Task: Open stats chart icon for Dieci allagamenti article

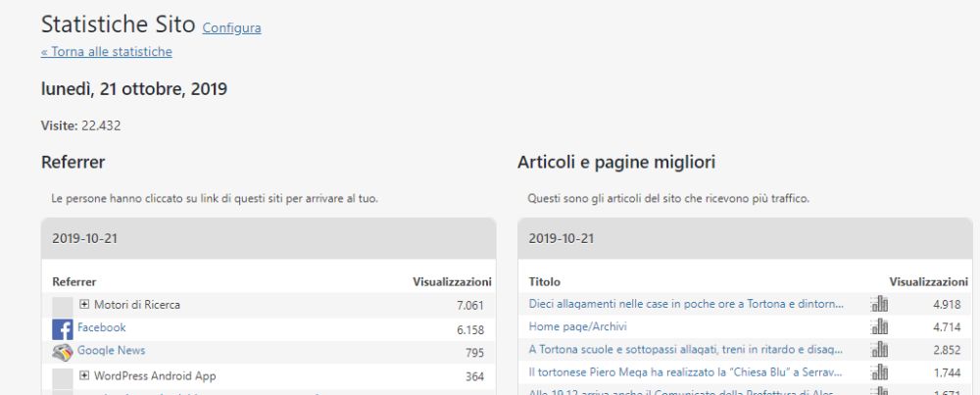Action: click(x=879, y=304)
